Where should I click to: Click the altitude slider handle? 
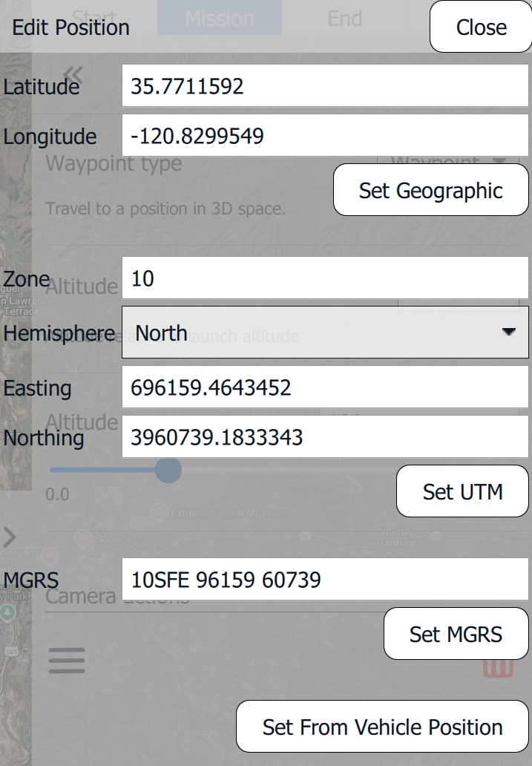168,470
